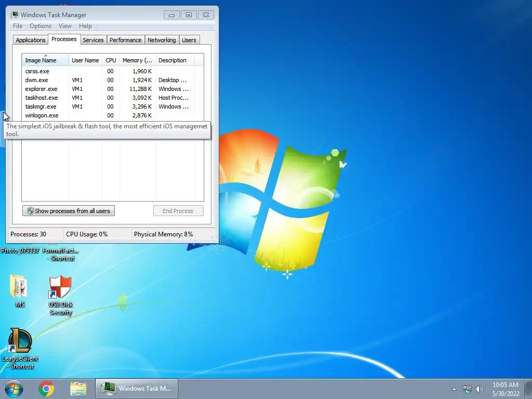
Task: Sort by CPU column header
Action: 111,60
